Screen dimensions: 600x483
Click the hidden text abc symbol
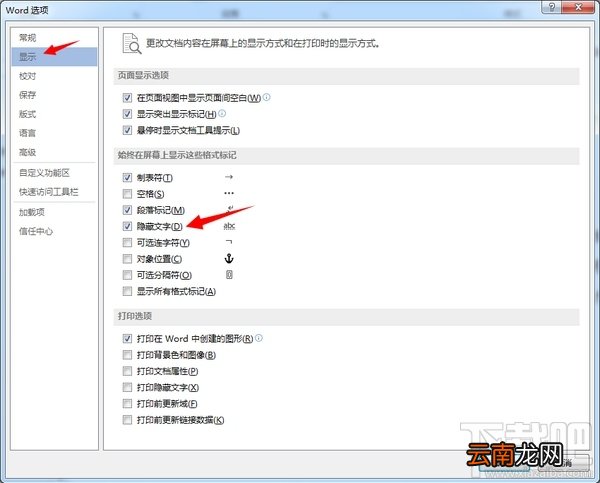click(x=229, y=226)
